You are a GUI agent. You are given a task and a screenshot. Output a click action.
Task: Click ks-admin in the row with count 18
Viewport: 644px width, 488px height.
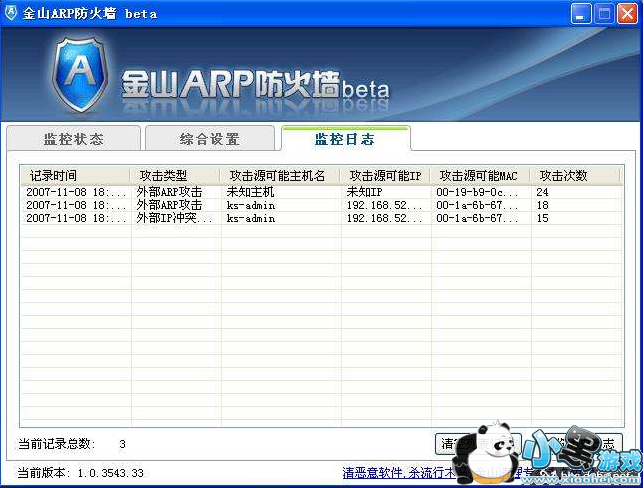pyautogui.click(x=251, y=205)
